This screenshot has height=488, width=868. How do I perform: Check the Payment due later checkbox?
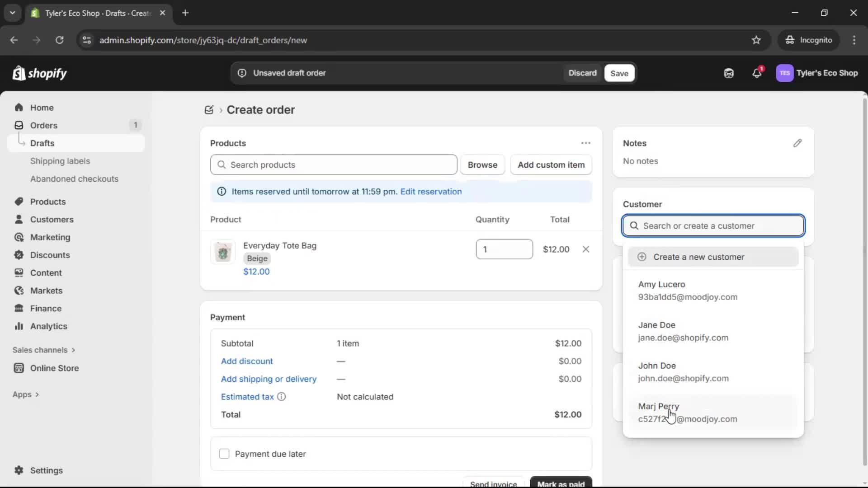click(224, 454)
